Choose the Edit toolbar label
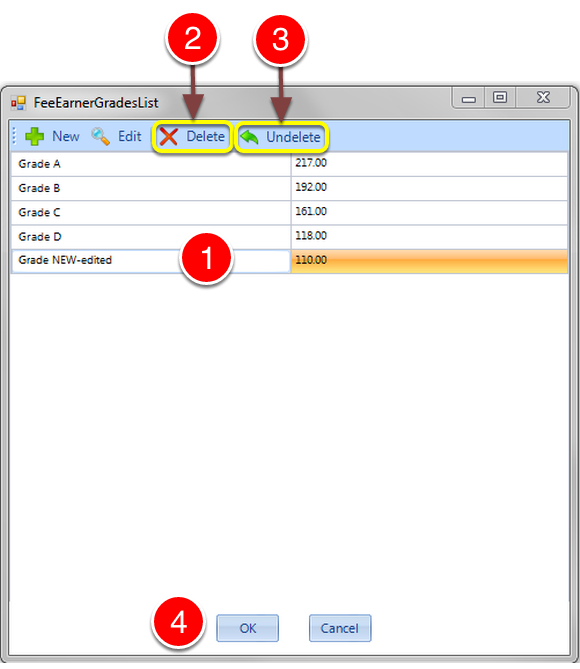 (129, 137)
